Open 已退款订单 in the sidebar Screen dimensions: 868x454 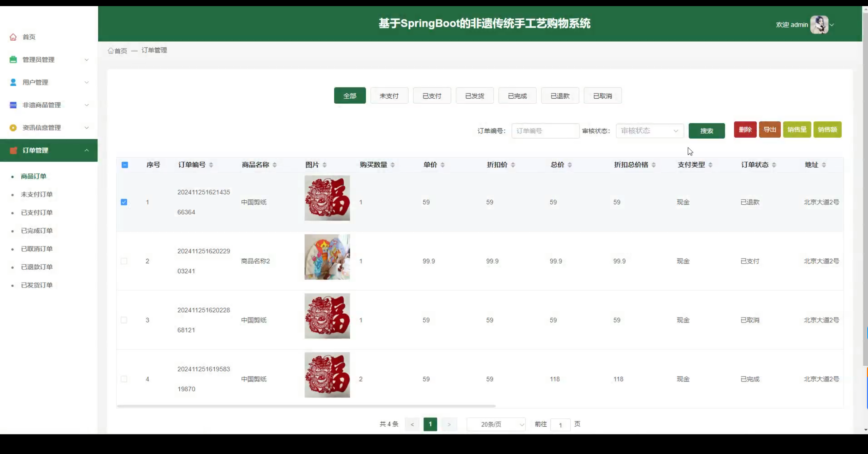pyautogui.click(x=37, y=267)
